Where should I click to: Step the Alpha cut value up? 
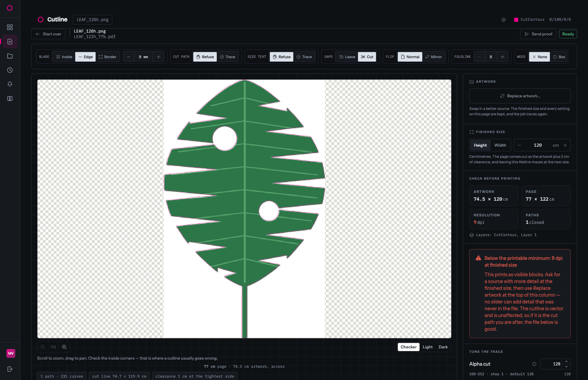tap(567, 361)
